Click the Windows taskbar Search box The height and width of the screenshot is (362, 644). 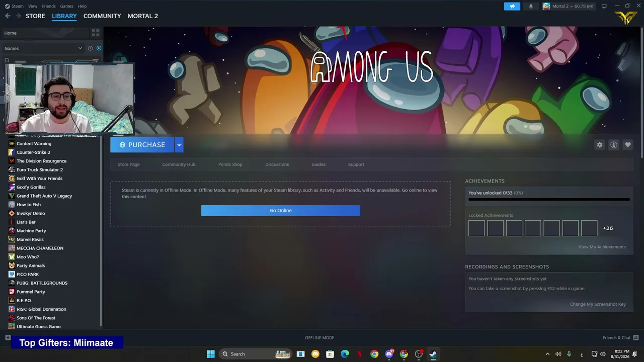click(x=256, y=354)
